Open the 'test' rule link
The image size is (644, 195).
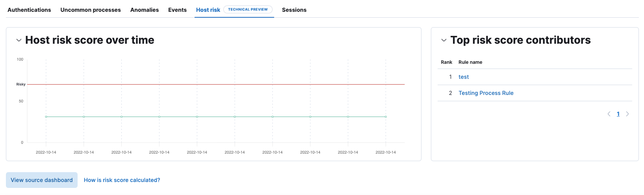(464, 77)
